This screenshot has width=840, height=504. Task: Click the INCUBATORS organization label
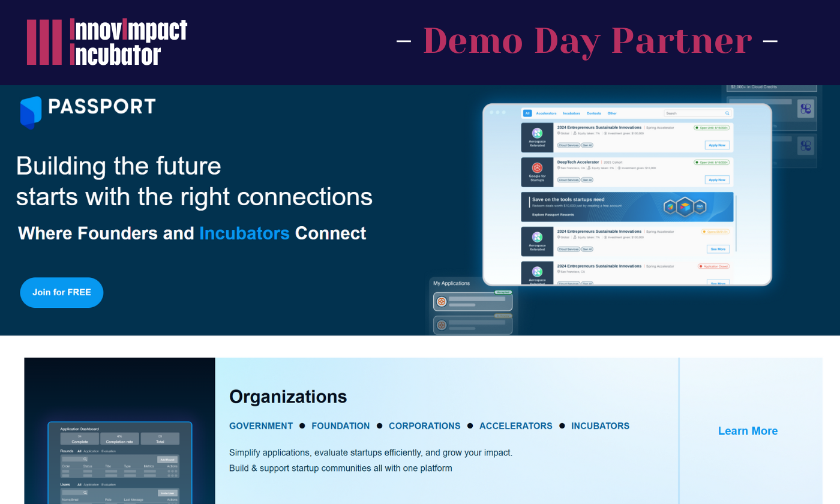[600, 426]
